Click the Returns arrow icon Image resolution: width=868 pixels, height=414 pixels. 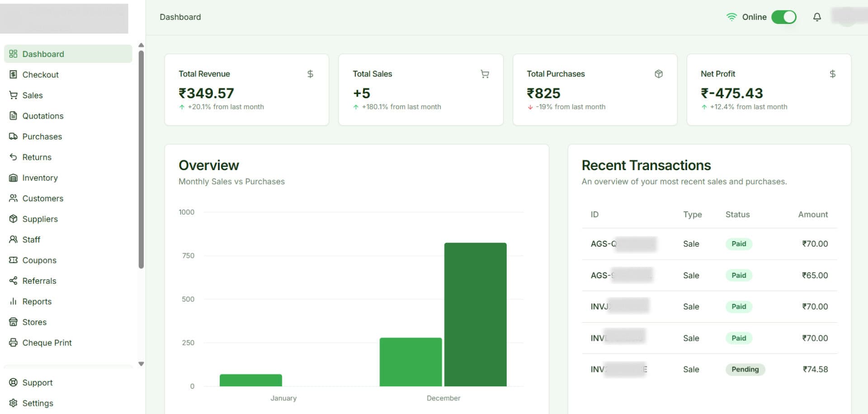pyautogui.click(x=13, y=157)
